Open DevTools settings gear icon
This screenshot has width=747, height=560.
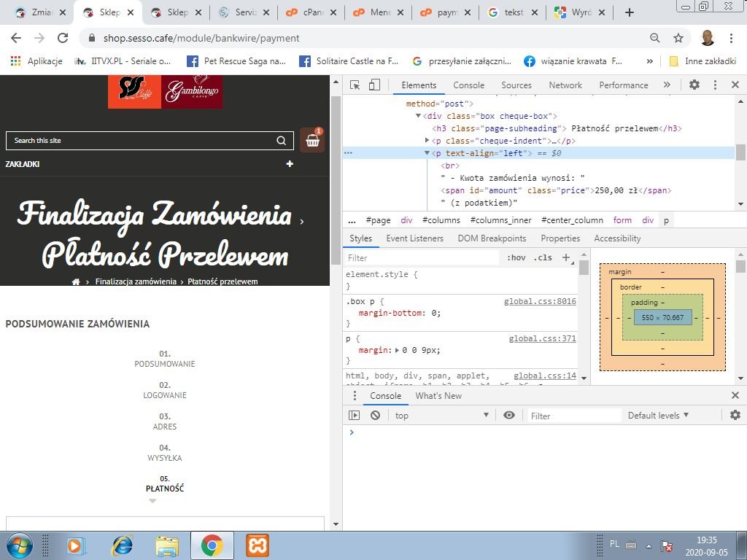[694, 85]
